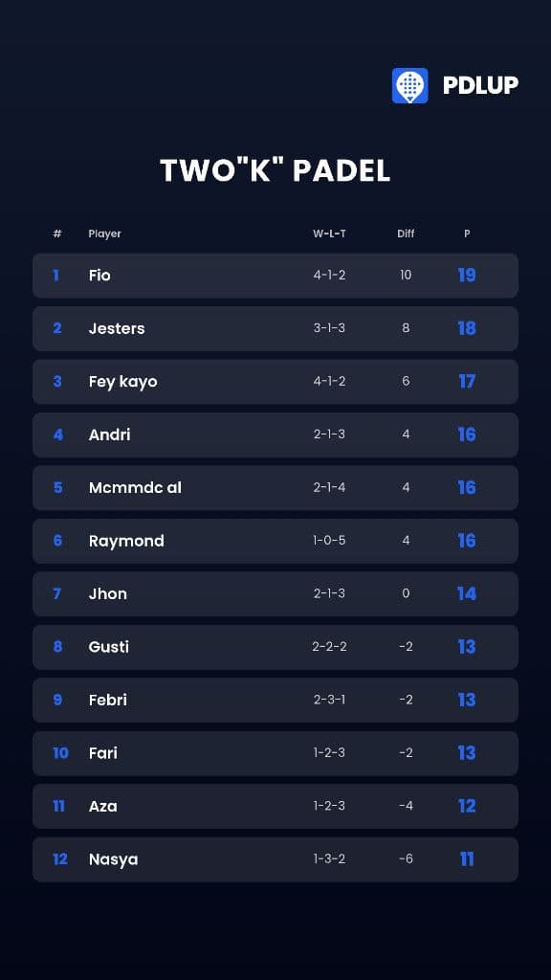The height and width of the screenshot is (980, 551).
Task: Click the P points column header
Action: pyautogui.click(x=467, y=234)
